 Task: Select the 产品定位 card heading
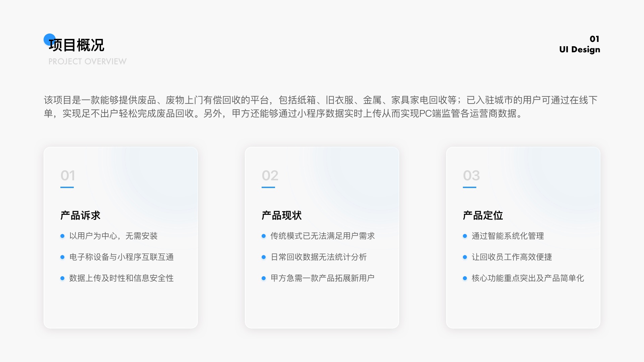(x=483, y=215)
